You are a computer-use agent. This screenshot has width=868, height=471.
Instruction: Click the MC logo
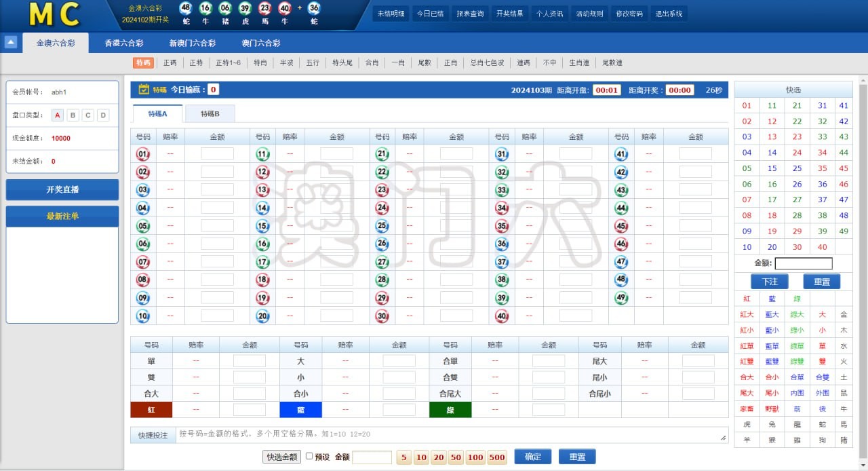[55, 14]
